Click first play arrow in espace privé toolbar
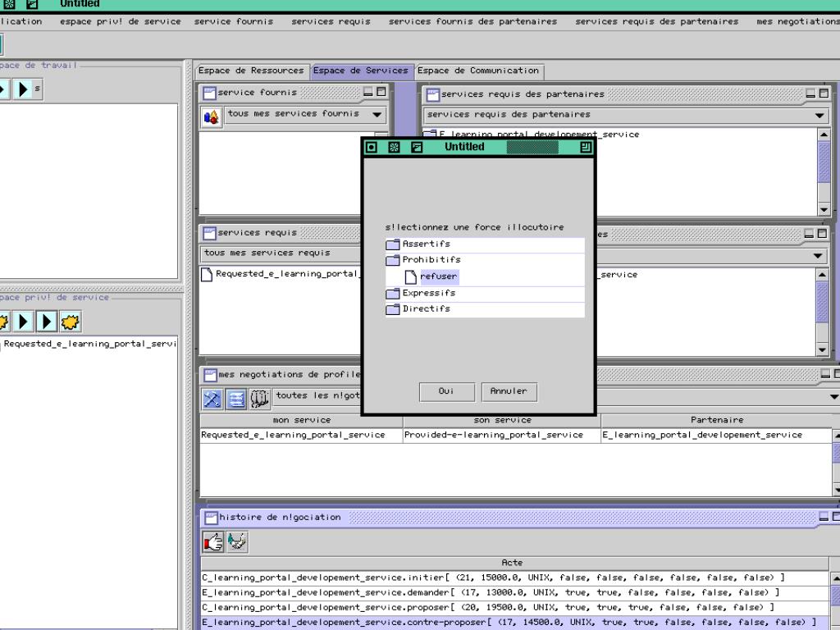This screenshot has width=840, height=630. click(x=23, y=322)
